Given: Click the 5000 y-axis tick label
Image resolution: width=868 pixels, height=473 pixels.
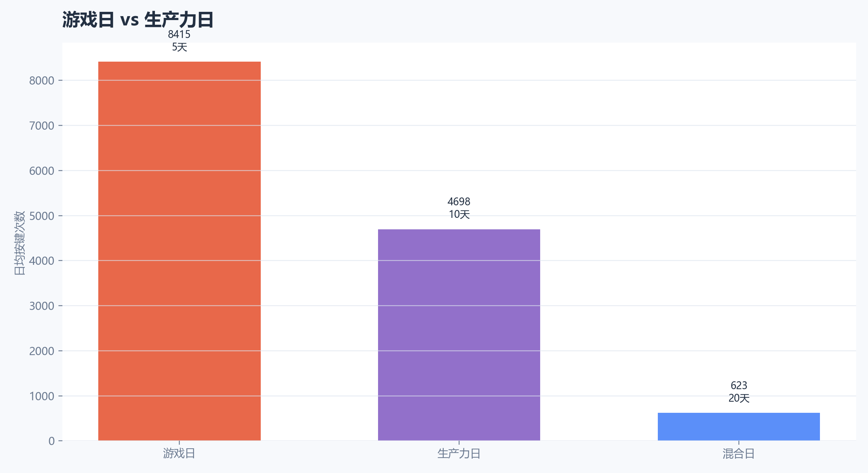Looking at the screenshot, I should coord(42,216).
